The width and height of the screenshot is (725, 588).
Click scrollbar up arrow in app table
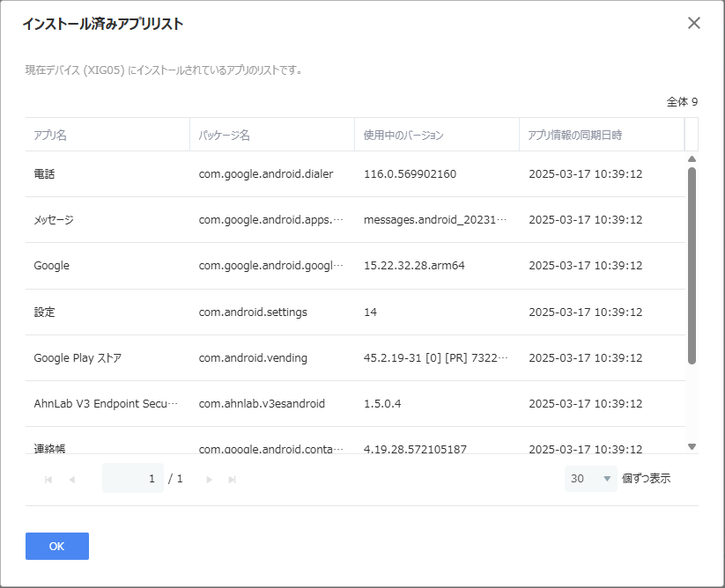692,159
